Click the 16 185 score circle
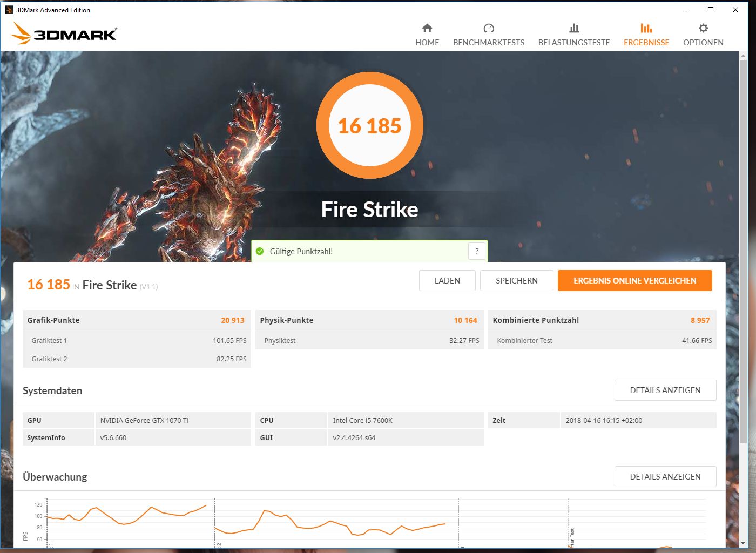The height and width of the screenshot is (553, 756). click(370, 125)
